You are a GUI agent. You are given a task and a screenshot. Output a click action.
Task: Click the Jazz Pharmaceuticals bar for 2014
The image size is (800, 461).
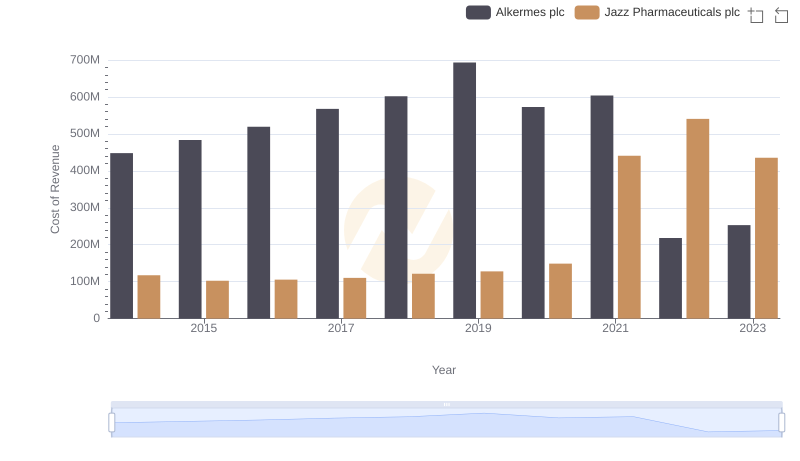149,297
